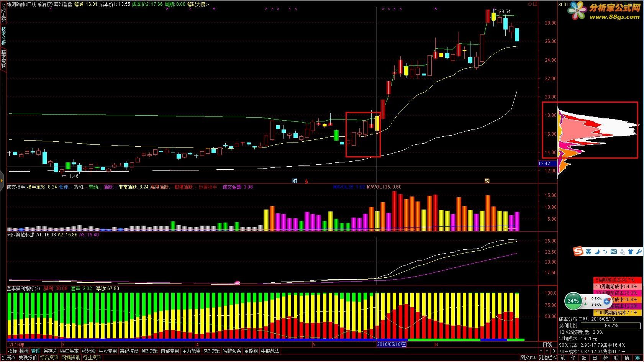
Task: Click the 套牢获利指标(2) indicator title
Action: click(24, 288)
